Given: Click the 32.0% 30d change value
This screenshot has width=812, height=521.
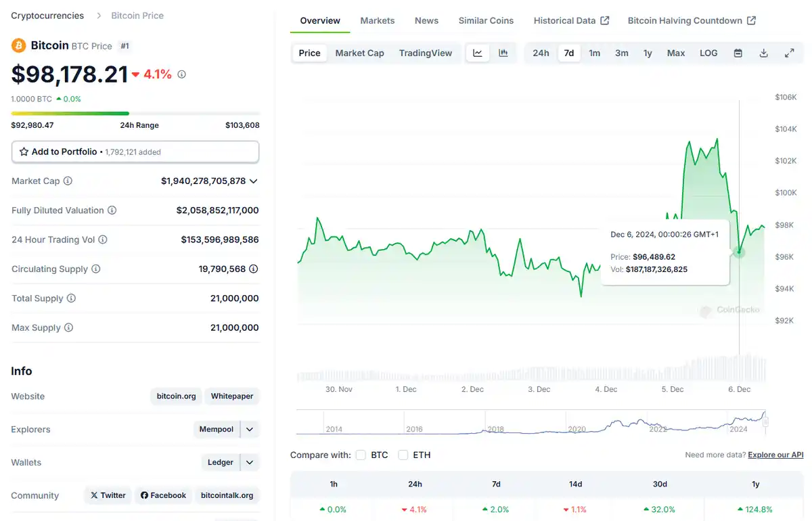Looking at the screenshot, I should [x=663, y=509].
